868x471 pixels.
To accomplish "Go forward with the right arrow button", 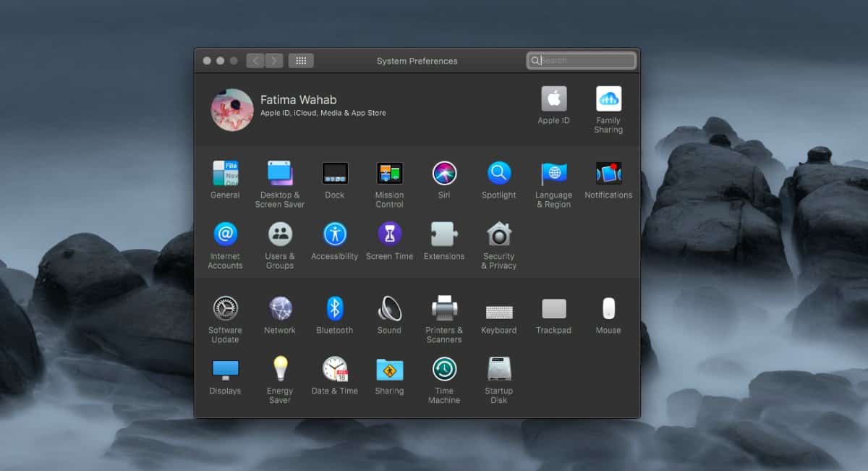I will (274, 61).
